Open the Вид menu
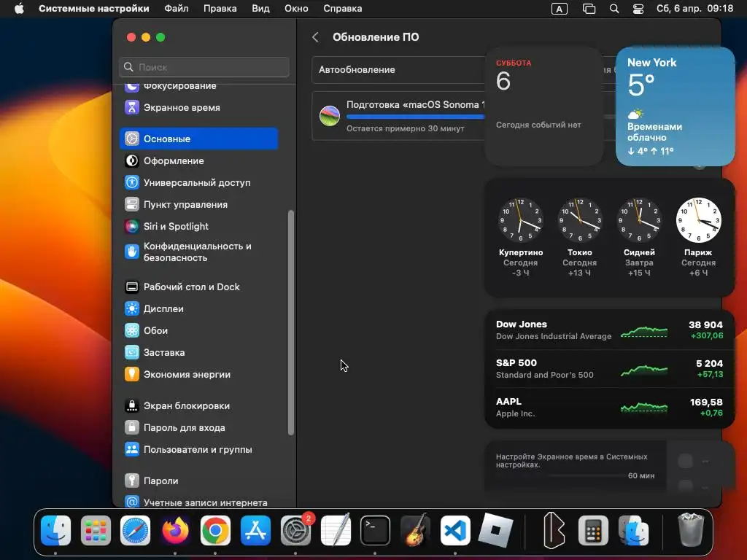This screenshot has width=747, height=560. coord(260,9)
